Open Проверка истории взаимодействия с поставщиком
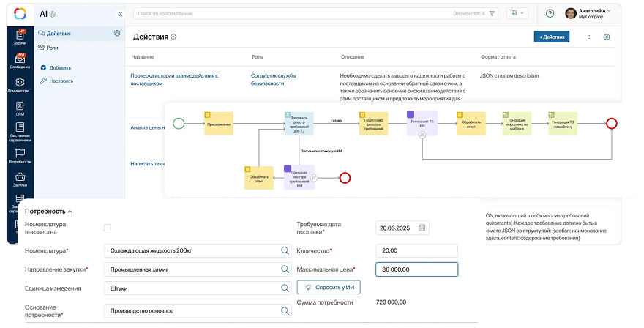Image resolution: width=644 pixels, height=328 pixels. pyautogui.click(x=174, y=79)
